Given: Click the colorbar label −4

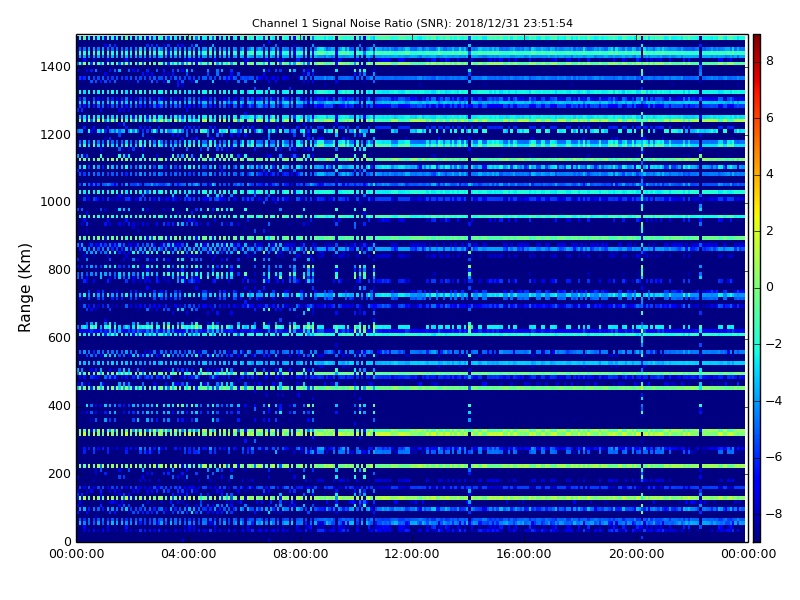Looking at the screenshot, I should [x=773, y=401].
